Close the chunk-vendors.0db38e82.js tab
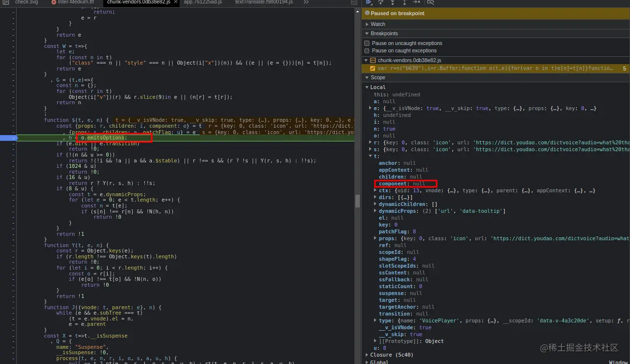The image size is (630, 364). (x=175, y=2)
